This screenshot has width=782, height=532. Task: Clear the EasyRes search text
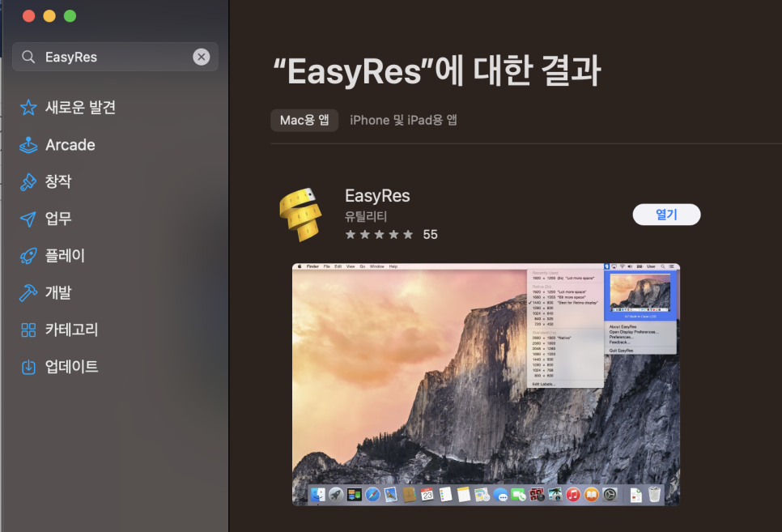(x=202, y=57)
